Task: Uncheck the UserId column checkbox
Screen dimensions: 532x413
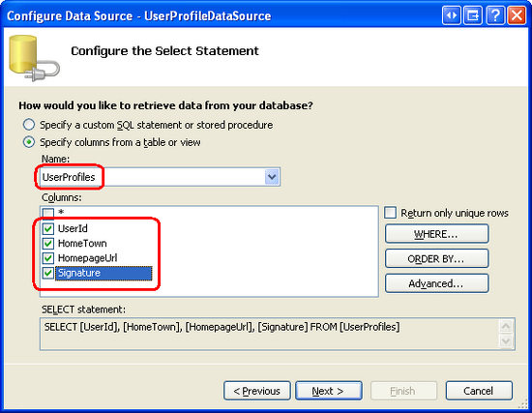Action: pos(48,228)
